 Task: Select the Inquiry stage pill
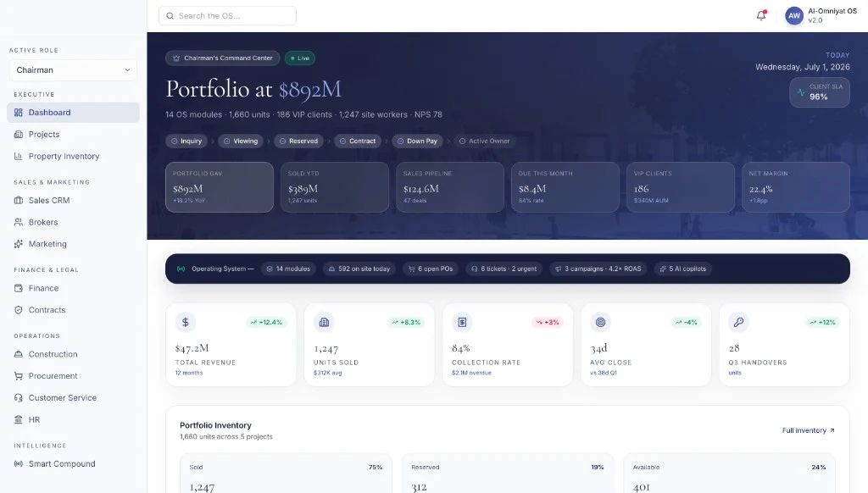coord(186,141)
